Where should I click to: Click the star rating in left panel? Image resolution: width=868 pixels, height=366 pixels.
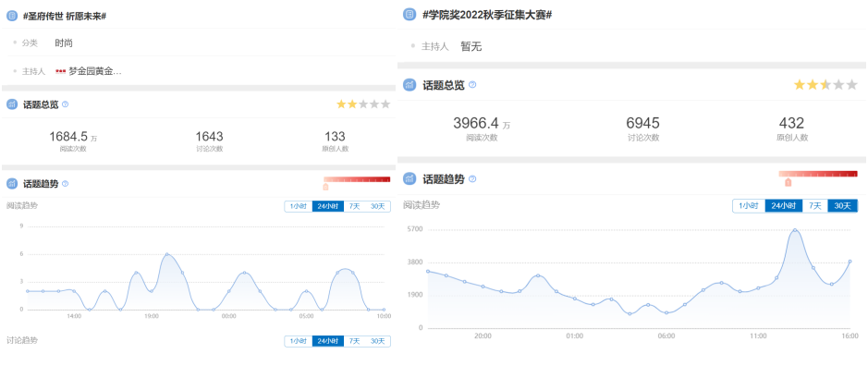(x=363, y=104)
